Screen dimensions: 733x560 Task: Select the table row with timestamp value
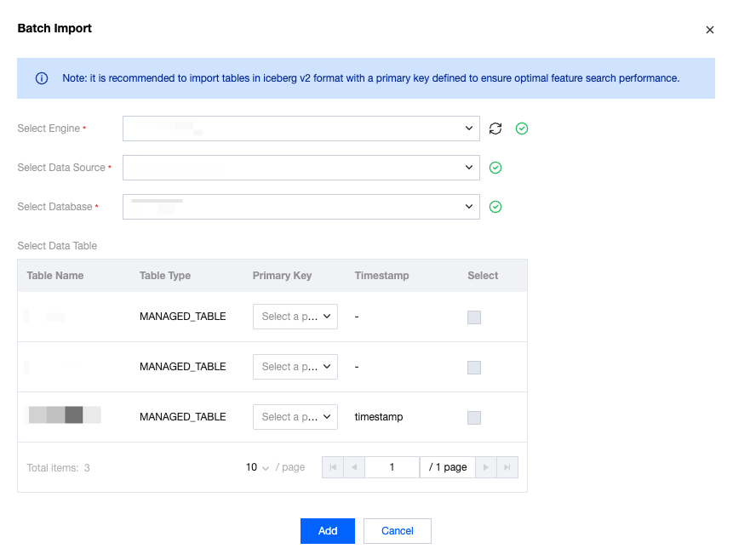[x=474, y=418]
